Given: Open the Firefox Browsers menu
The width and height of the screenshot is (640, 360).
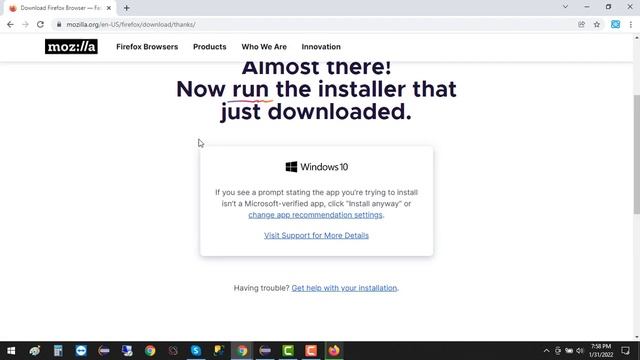Looking at the screenshot, I should pyautogui.click(x=147, y=47).
